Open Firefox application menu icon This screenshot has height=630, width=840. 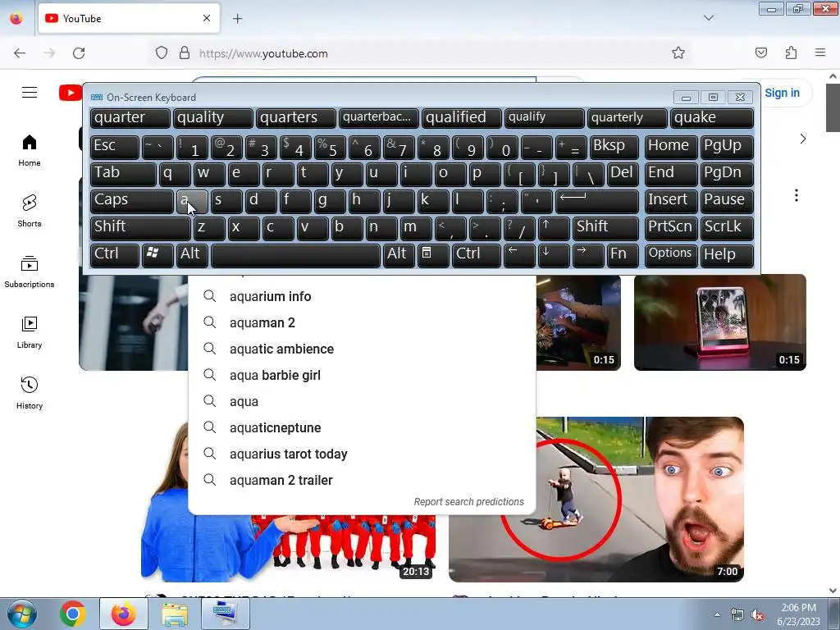click(820, 52)
